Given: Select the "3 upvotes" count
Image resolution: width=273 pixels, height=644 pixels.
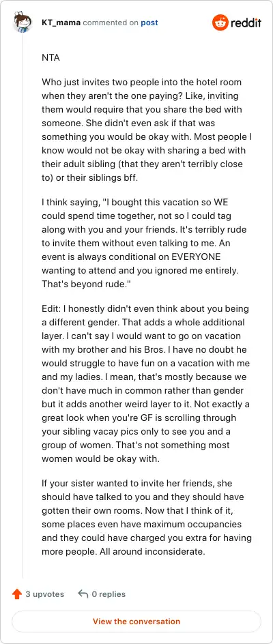Looking at the screenshot, I should [45, 594].
